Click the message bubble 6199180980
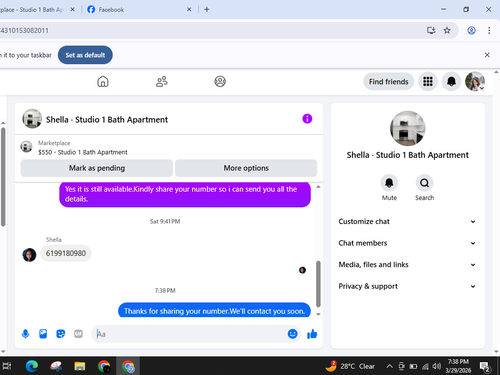The width and height of the screenshot is (500, 375). tap(66, 253)
